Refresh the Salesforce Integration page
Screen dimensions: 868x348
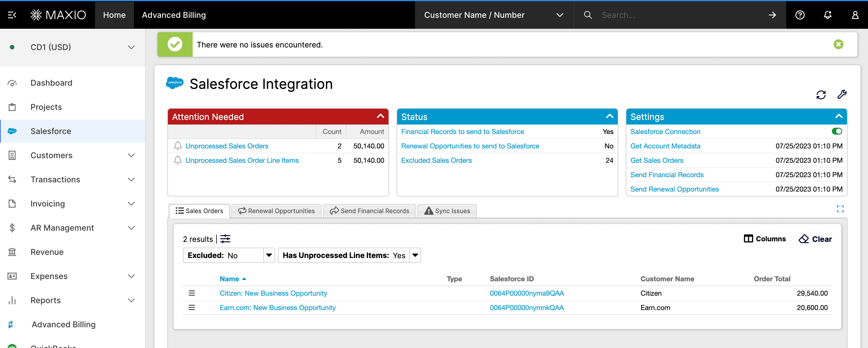click(x=821, y=95)
